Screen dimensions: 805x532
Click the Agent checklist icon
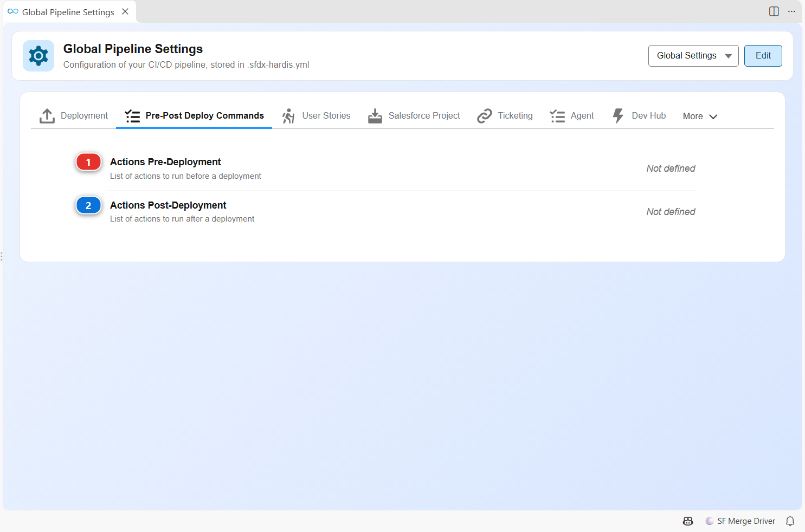pos(557,116)
